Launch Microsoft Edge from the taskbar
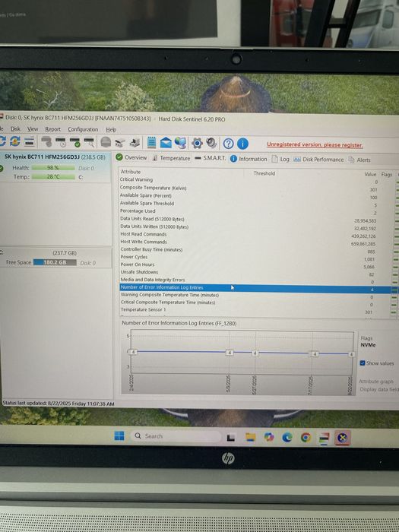399x532 pixels. point(287,438)
